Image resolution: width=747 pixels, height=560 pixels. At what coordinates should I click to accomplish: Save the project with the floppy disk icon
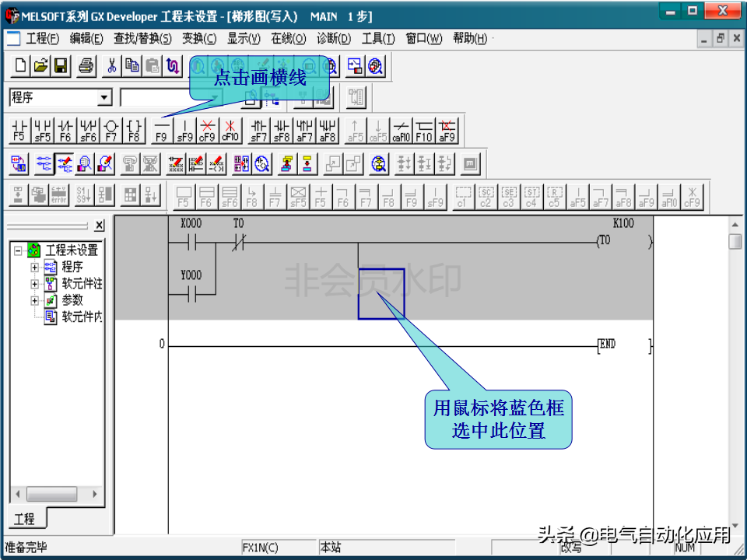tap(61, 66)
